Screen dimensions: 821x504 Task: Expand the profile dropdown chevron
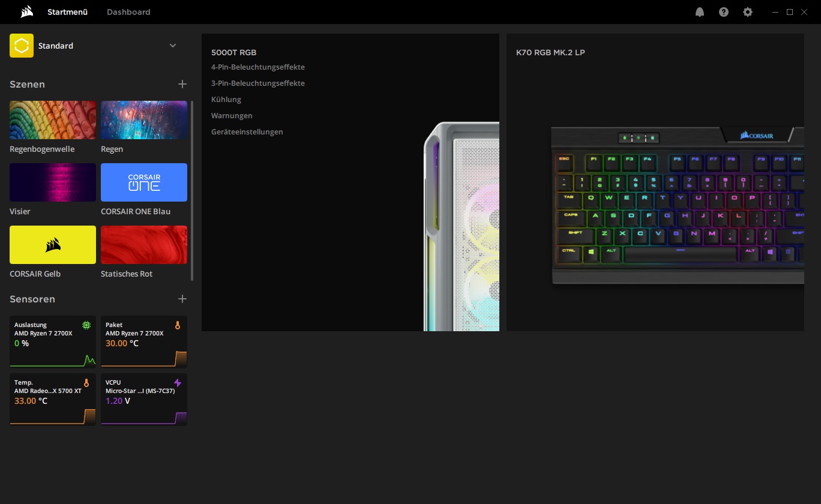pos(173,46)
